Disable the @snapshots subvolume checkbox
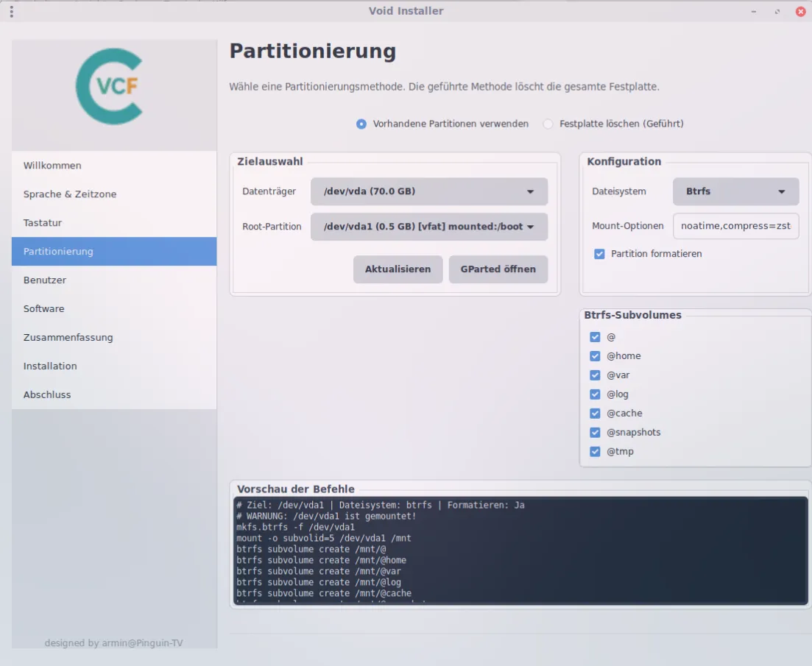 [x=595, y=433]
